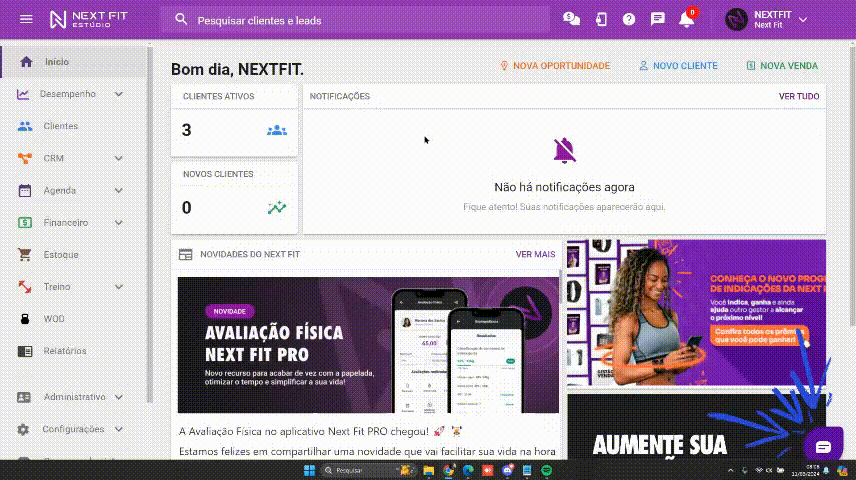This screenshot has height=480, width=856.
Task: Click the CRM funnel icon
Action: [x=25, y=158]
